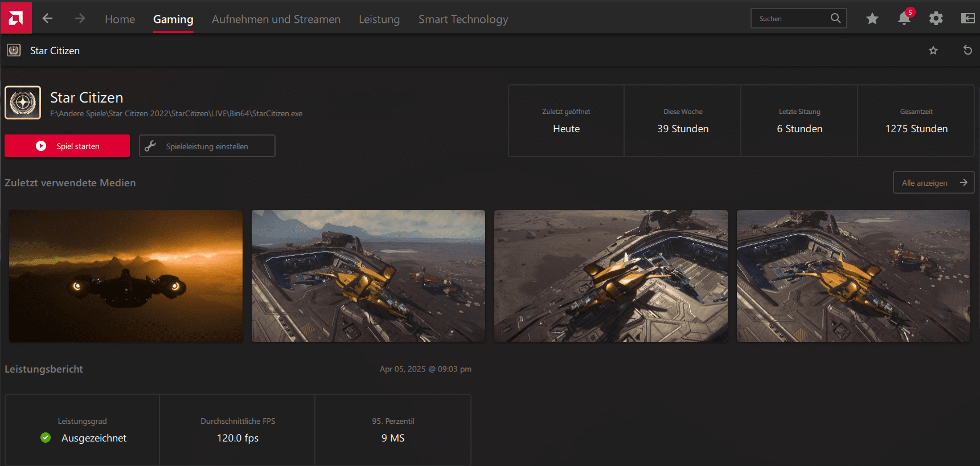The width and height of the screenshot is (980, 466).
Task: Click Leistungsgrad Ausgezeichnet value
Action: coord(94,438)
